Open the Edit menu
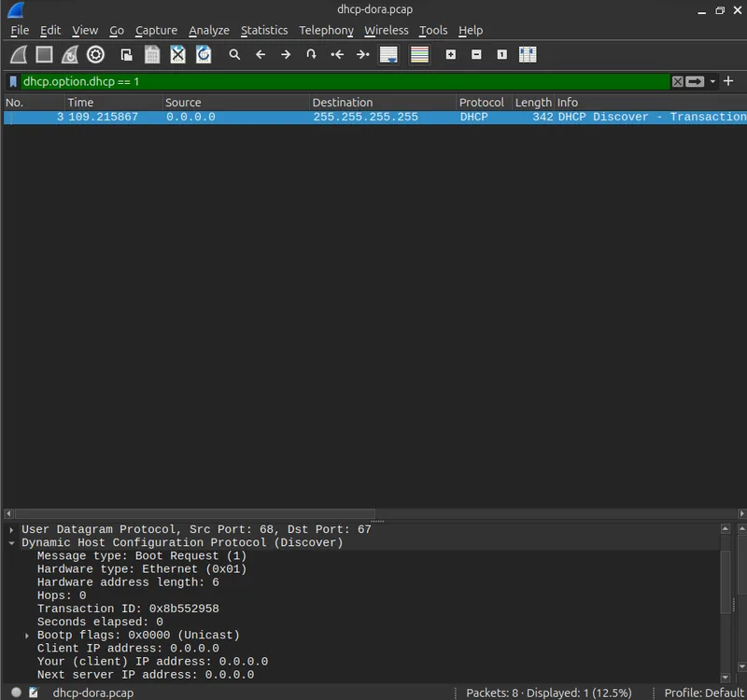The height and width of the screenshot is (700, 747). pyautogui.click(x=50, y=31)
